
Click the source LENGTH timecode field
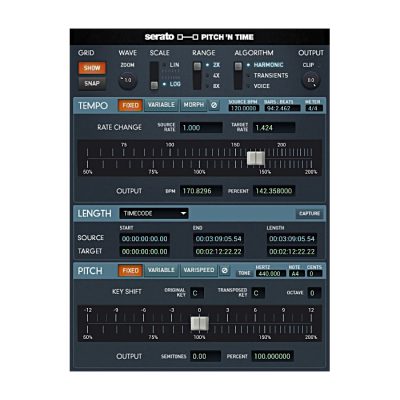pyautogui.click(x=292, y=239)
